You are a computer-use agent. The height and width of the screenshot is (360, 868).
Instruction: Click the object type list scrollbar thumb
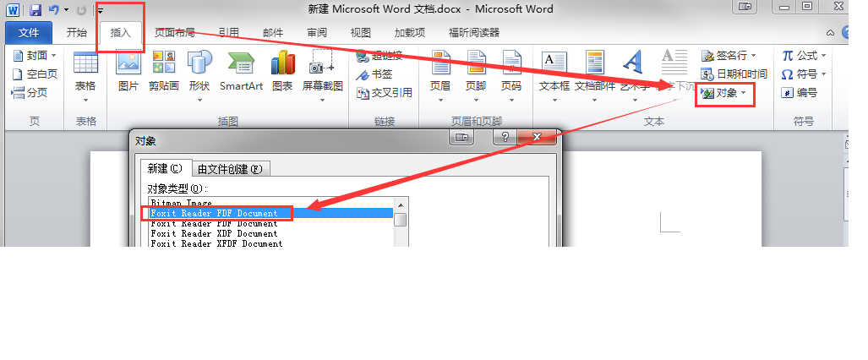pos(401,220)
